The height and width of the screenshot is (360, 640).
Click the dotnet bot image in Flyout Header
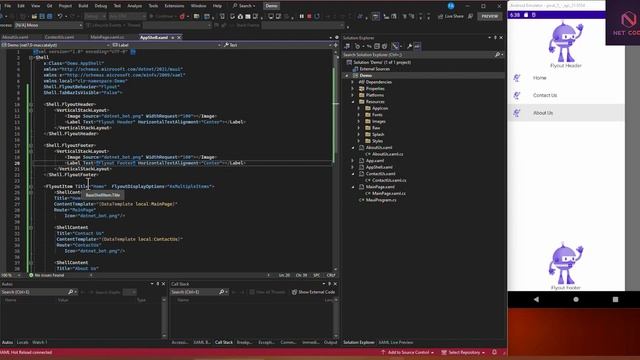click(566, 42)
